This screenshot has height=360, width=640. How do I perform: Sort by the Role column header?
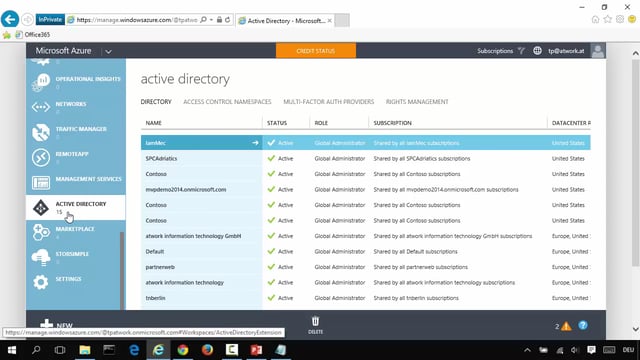pos(321,123)
